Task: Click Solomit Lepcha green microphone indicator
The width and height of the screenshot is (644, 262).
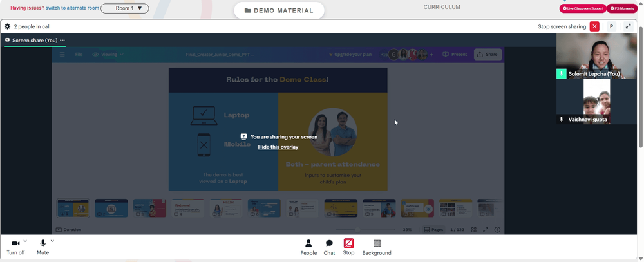Action: coord(562,74)
